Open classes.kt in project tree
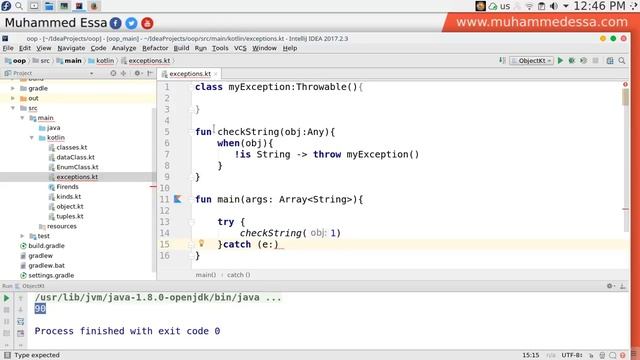The height and width of the screenshot is (360, 640). coord(72,147)
